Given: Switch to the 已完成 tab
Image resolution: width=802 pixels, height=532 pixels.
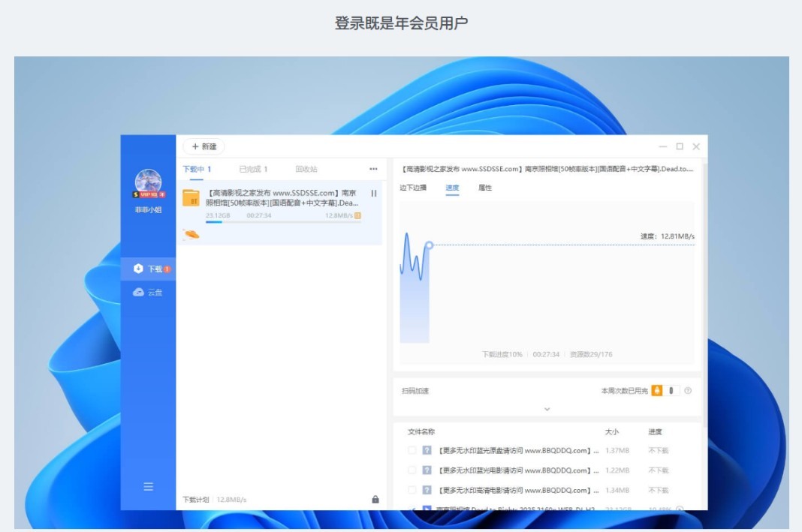Looking at the screenshot, I should pos(253,169).
